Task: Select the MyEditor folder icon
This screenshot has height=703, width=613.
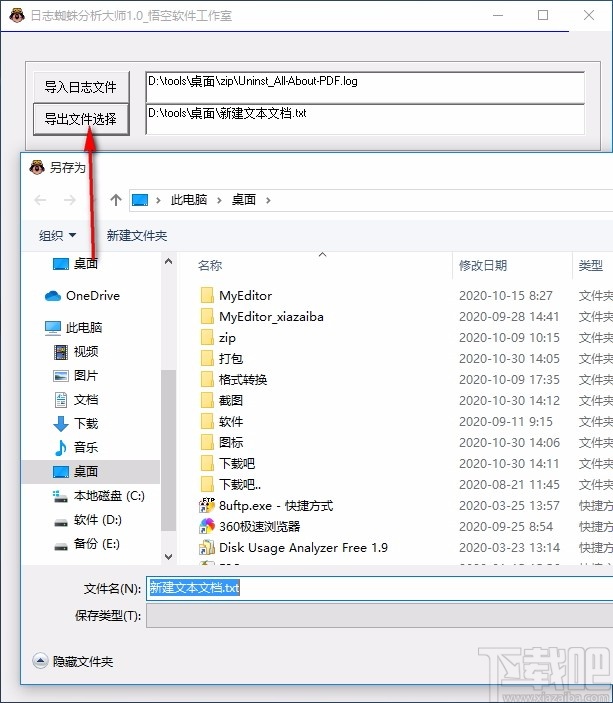Action: (207, 296)
